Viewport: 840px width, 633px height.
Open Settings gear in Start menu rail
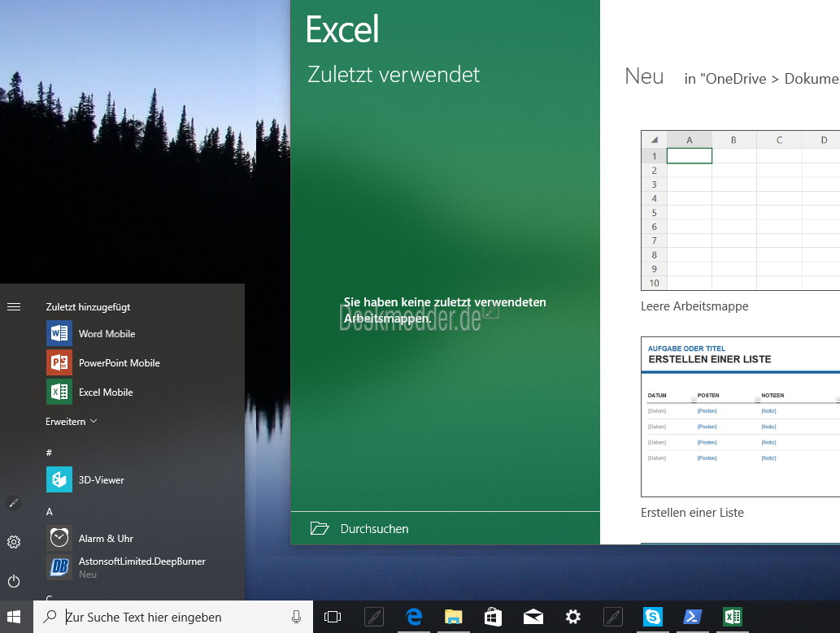(x=14, y=542)
